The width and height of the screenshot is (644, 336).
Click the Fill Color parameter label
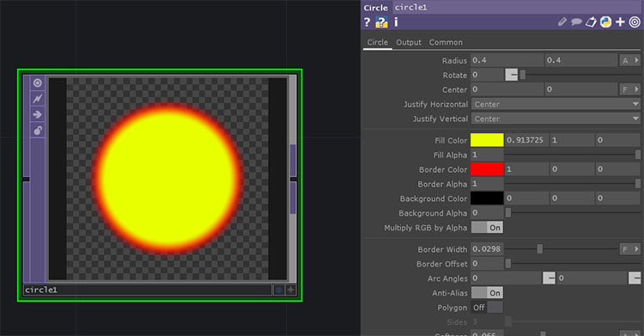[x=451, y=141]
